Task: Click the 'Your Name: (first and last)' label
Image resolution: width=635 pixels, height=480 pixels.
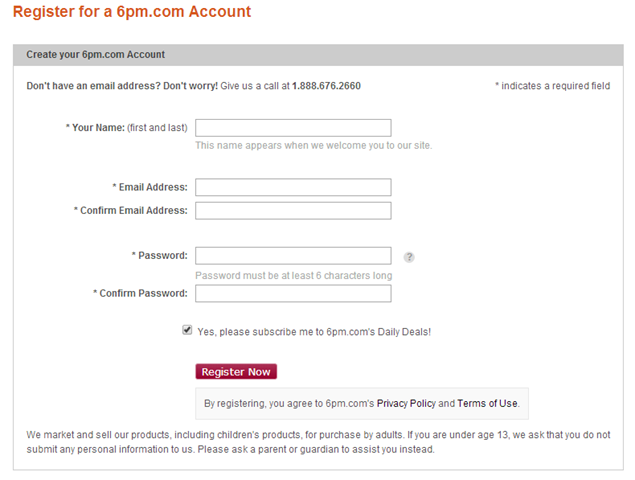Action: [127, 128]
